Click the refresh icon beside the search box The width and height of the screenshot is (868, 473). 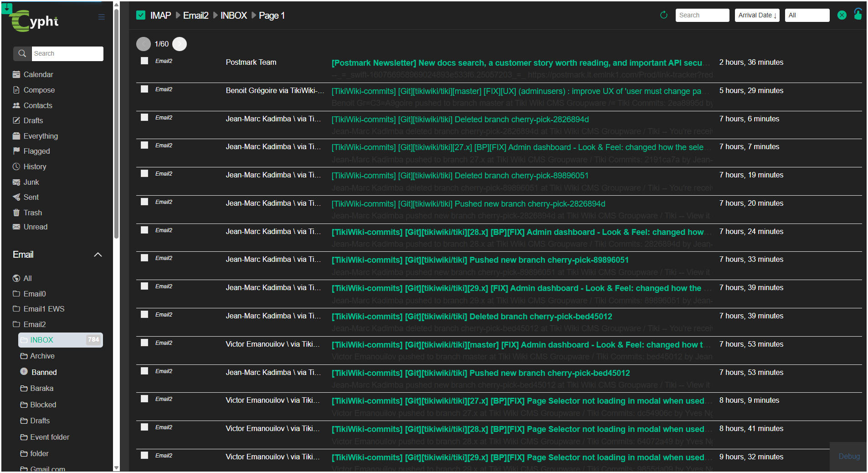[x=663, y=15]
